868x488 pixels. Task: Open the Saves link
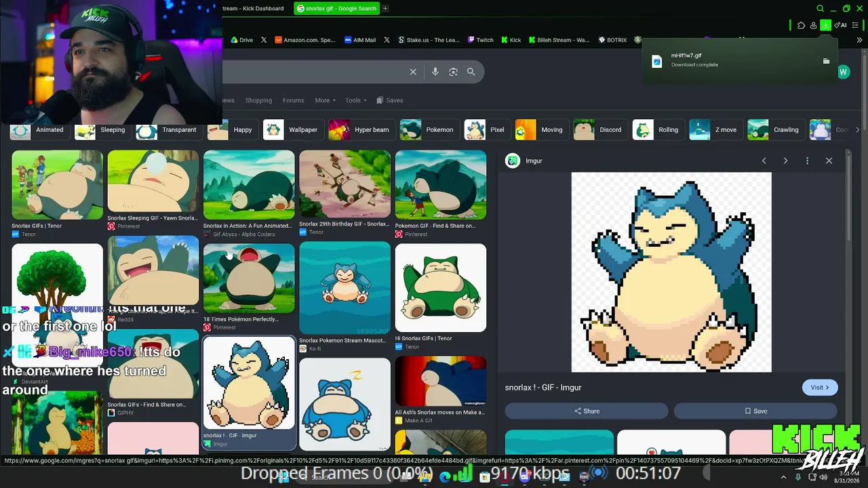click(390, 100)
